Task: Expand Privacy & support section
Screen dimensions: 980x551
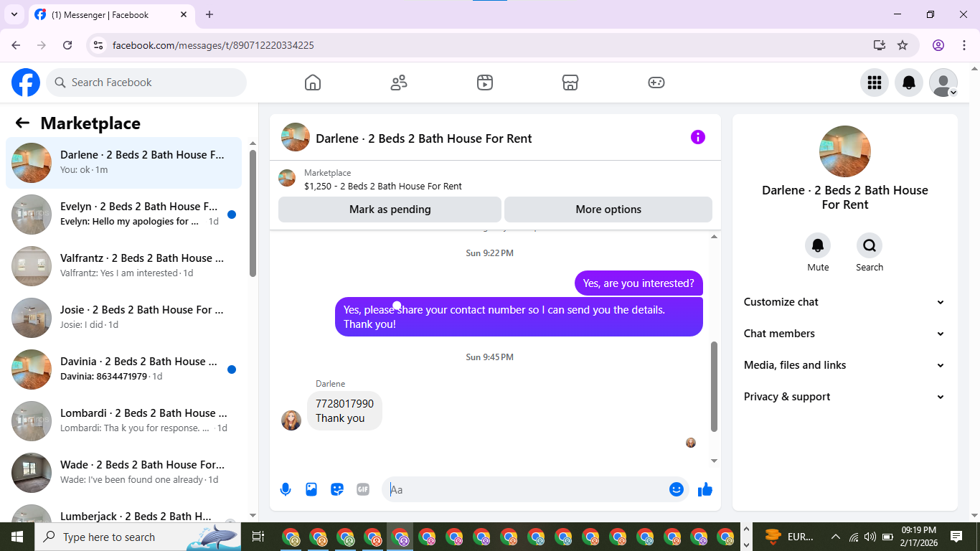Action: click(844, 397)
